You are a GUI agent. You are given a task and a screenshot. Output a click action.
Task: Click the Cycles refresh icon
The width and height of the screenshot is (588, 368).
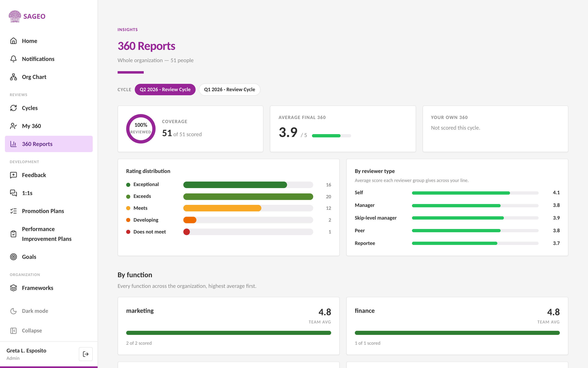(x=13, y=108)
